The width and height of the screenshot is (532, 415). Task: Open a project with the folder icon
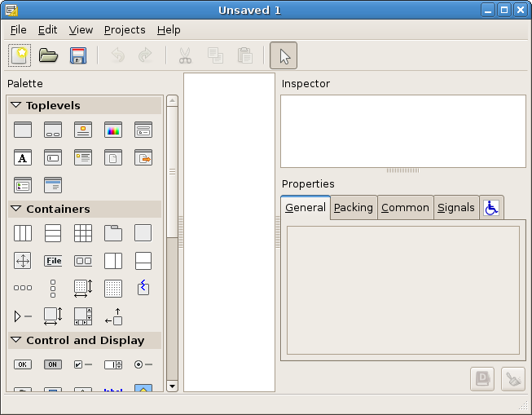pos(49,55)
